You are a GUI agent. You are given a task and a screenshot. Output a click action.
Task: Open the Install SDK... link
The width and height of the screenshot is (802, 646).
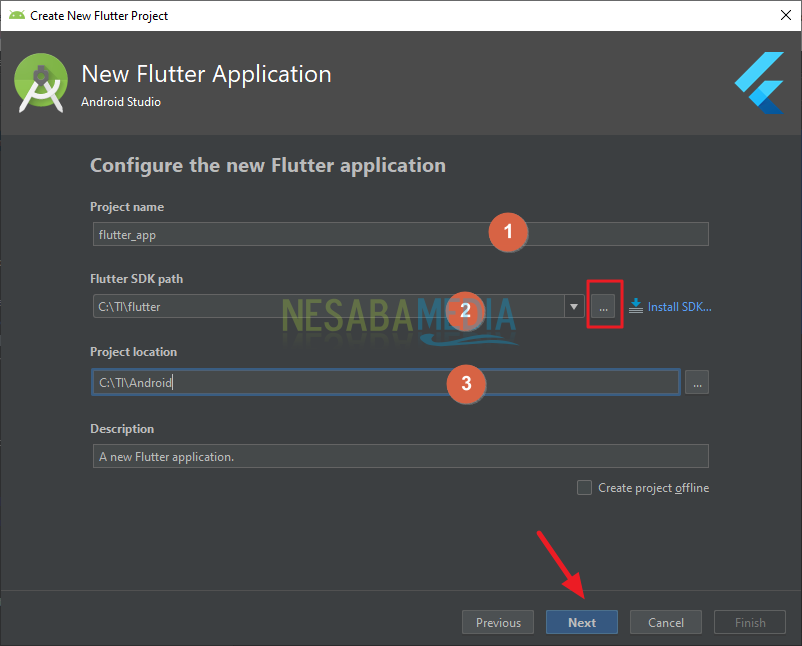pyautogui.click(x=679, y=307)
